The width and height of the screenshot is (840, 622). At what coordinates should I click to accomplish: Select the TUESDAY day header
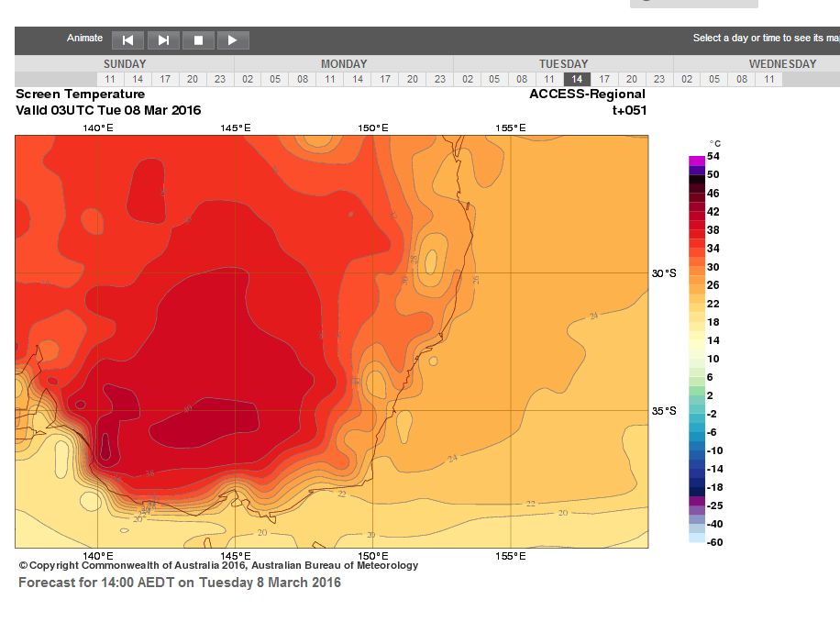[x=563, y=64]
